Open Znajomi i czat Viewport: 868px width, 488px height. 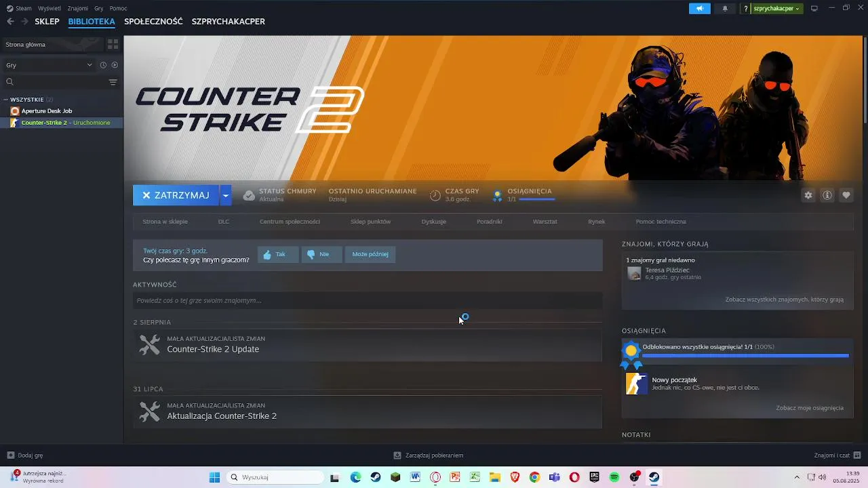coord(837,455)
